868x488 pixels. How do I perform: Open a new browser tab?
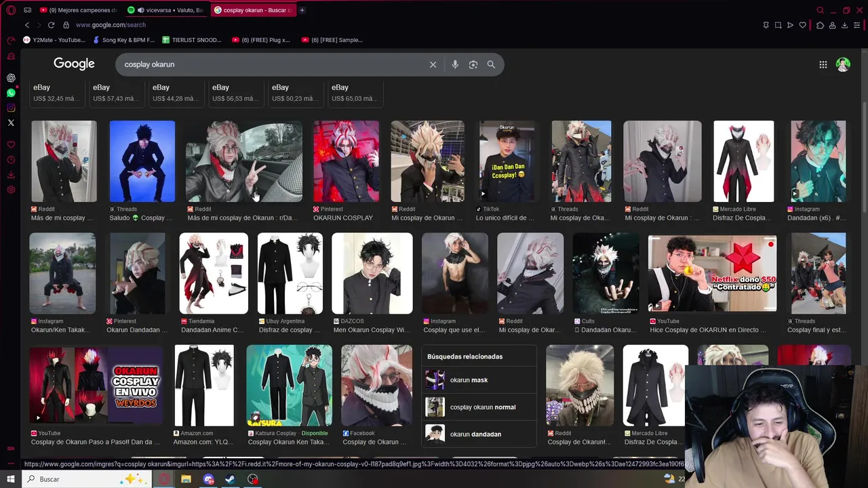click(x=302, y=10)
